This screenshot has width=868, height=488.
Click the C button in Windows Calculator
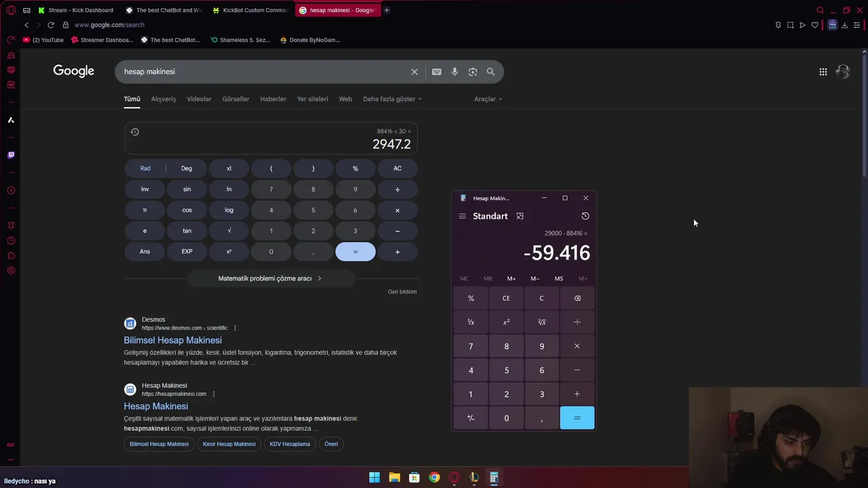pyautogui.click(x=541, y=298)
